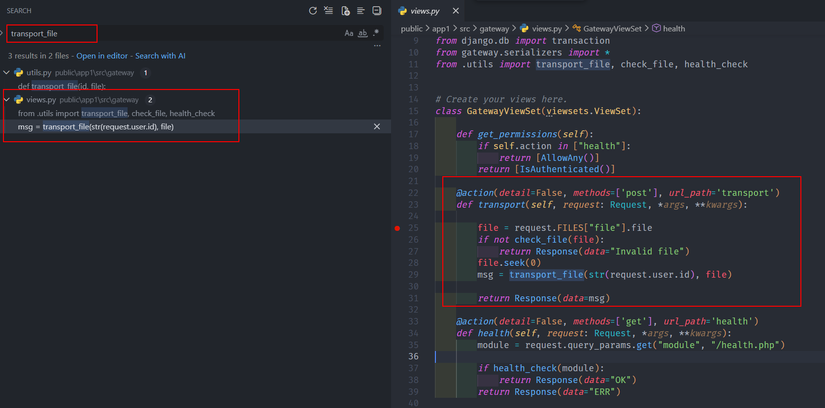Clear search results icon

[329, 11]
